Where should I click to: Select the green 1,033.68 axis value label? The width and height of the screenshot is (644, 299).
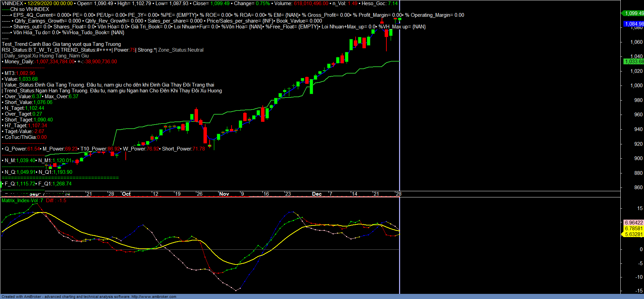pyautogui.click(x=634, y=62)
